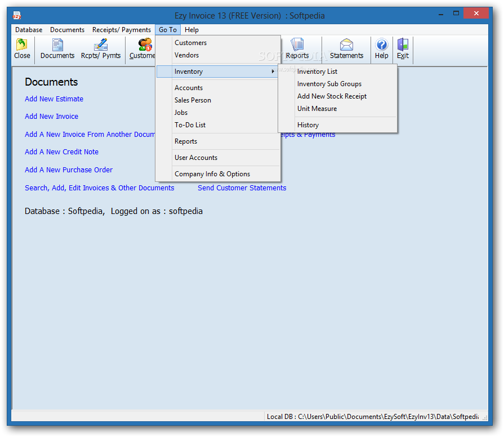504x437 pixels.
Task: Minimize the Ezy Invoice window
Action: pyautogui.click(x=441, y=14)
